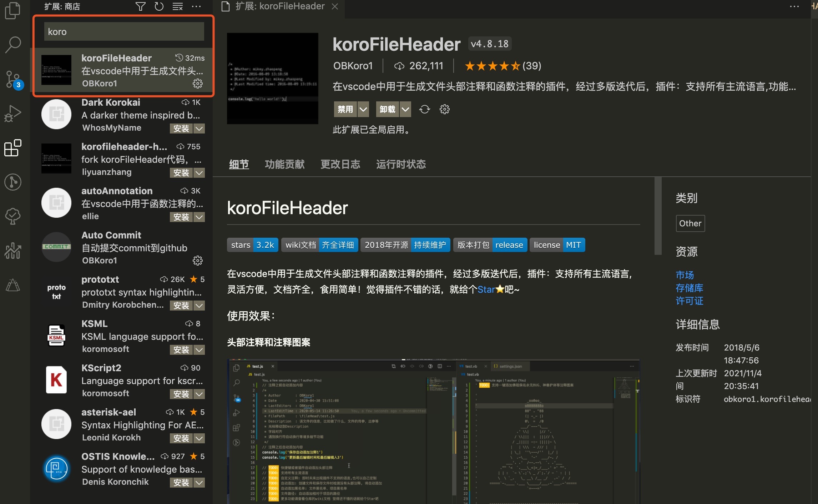Click the extension settings gear icon for koroFileHeader
Image resolution: width=818 pixels, height=504 pixels.
click(197, 83)
